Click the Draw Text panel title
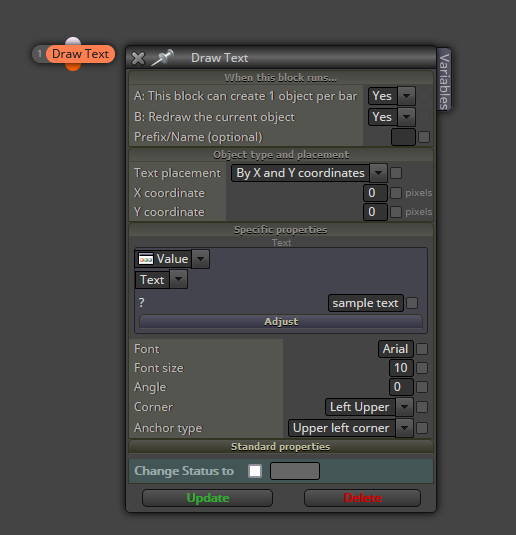The width and height of the screenshot is (516, 535). click(219, 58)
